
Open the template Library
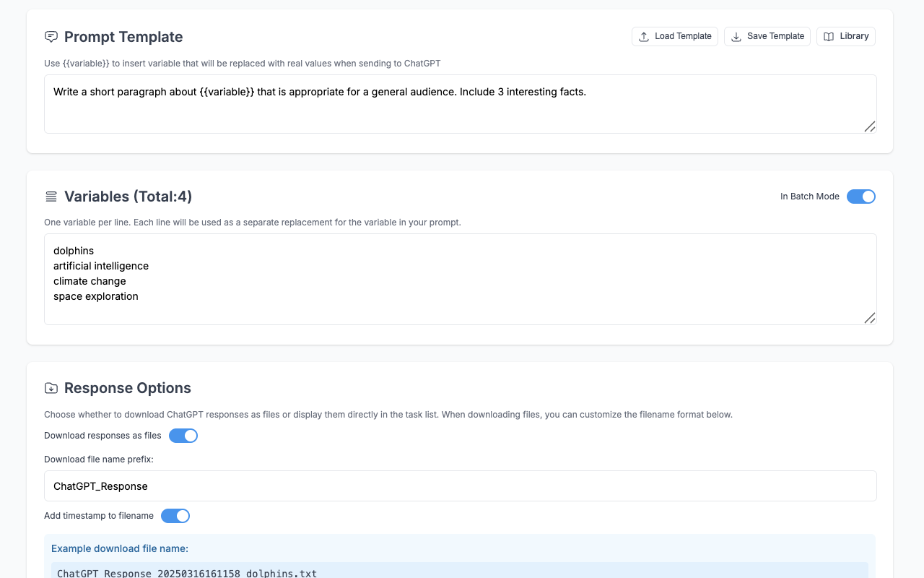click(x=845, y=36)
